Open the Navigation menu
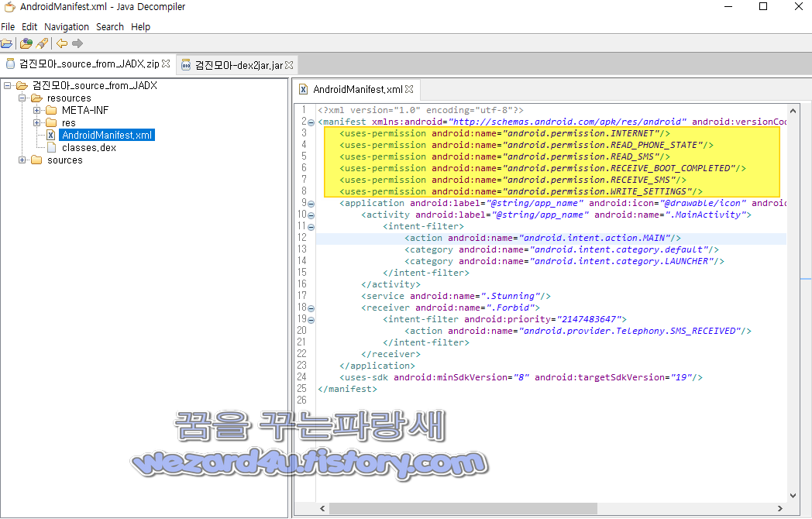 point(67,26)
